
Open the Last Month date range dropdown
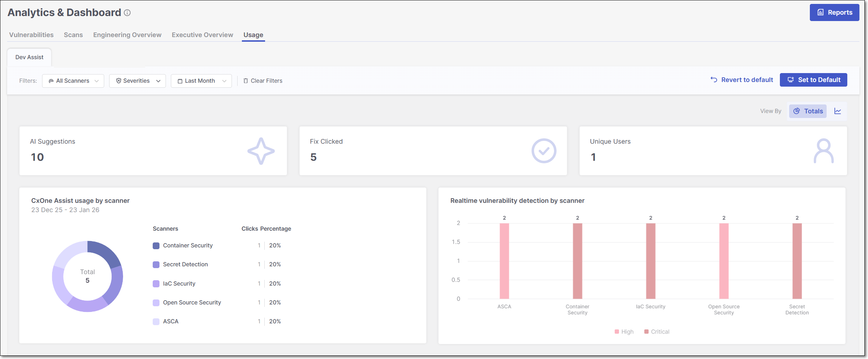click(x=201, y=81)
